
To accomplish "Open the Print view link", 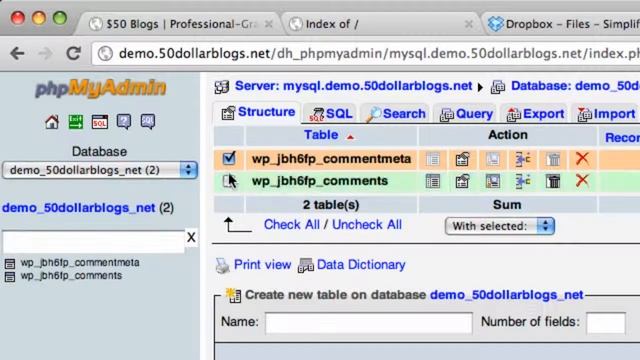I will (x=262, y=264).
